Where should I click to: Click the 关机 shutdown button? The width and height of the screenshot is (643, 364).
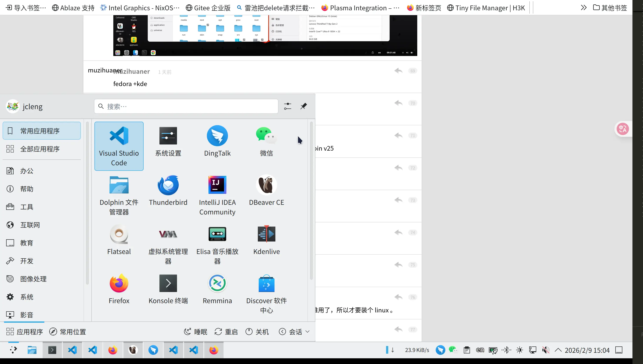point(257,332)
